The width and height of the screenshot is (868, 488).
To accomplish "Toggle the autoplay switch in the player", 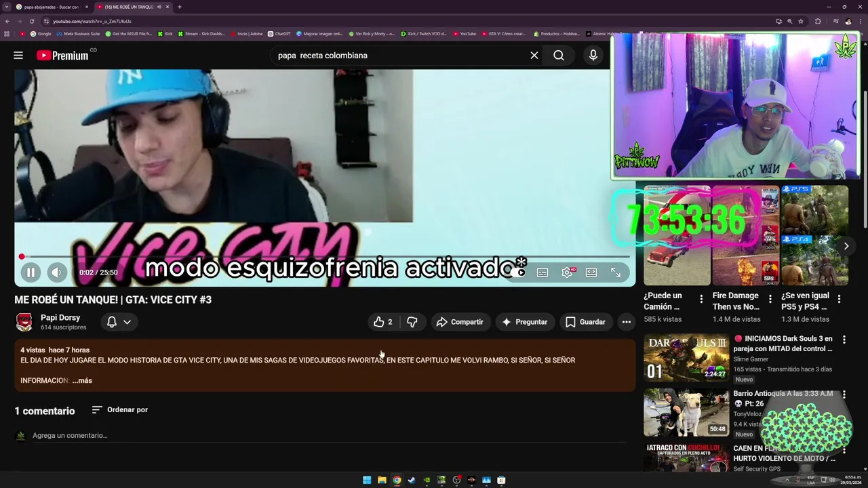I will [x=518, y=272].
